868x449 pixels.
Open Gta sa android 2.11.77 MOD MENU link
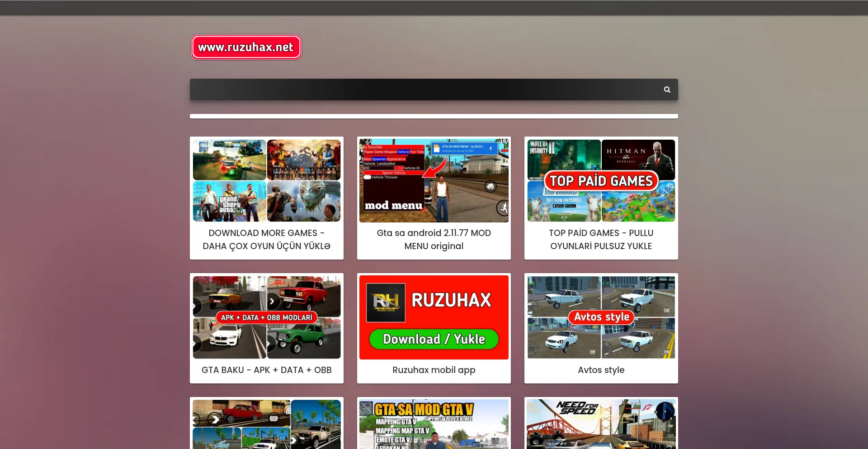tap(434, 240)
